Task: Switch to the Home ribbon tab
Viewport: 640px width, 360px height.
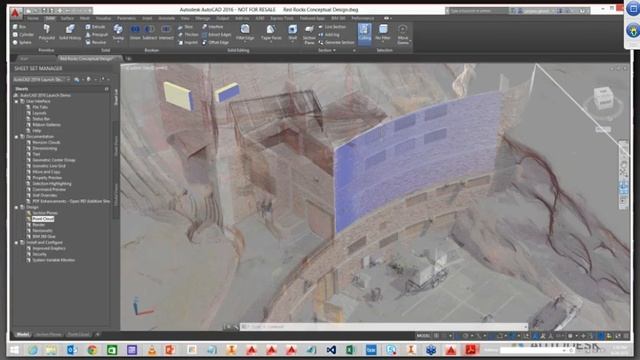Action: coord(33,18)
